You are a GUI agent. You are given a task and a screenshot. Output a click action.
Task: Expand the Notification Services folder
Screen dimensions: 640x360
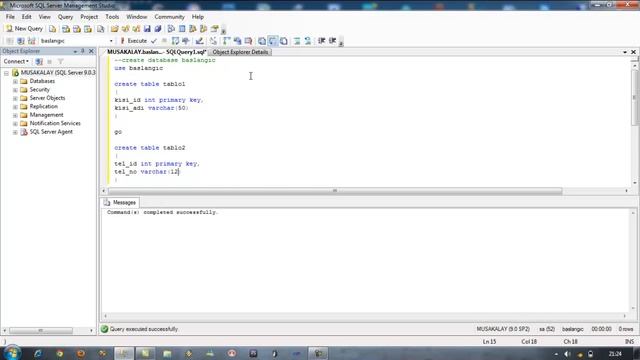[15, 124]
